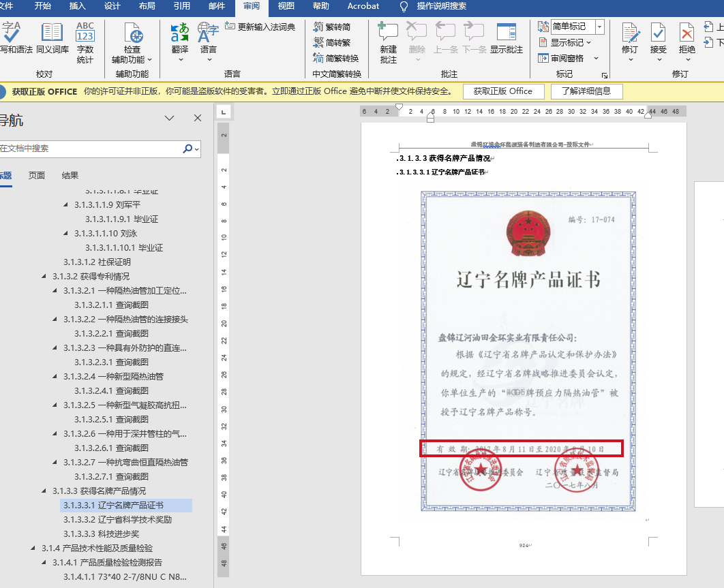Click the tab selector box beside ruler
Viewport: 724px width, 588px height.
click(224, 112)
